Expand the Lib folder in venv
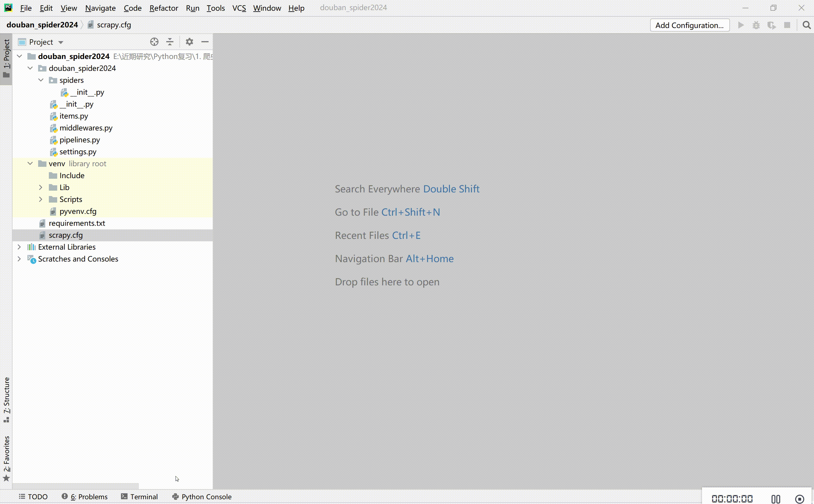Screen dimensions: 814x504 click(41, 187)
